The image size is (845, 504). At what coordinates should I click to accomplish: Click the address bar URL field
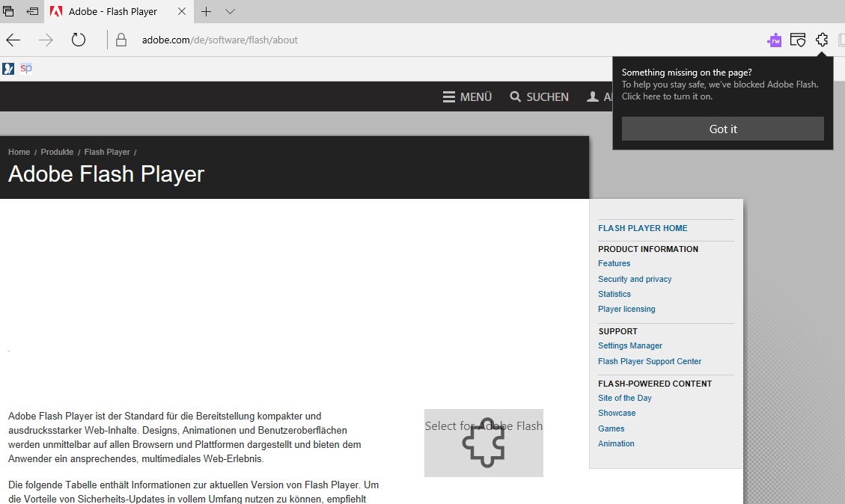[220, 40]
